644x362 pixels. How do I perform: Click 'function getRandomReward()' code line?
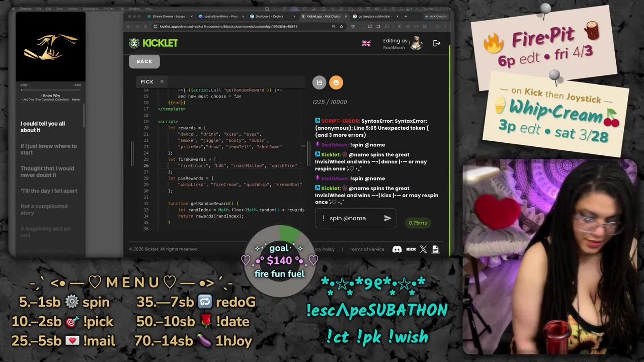click(x=204, y=204)
